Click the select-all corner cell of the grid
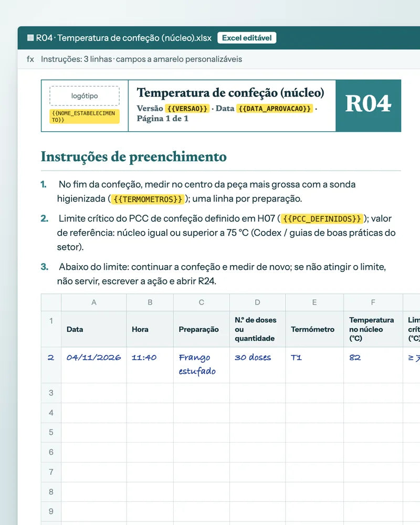This screenshot has width=420, height=525. (x=51, y=302)
